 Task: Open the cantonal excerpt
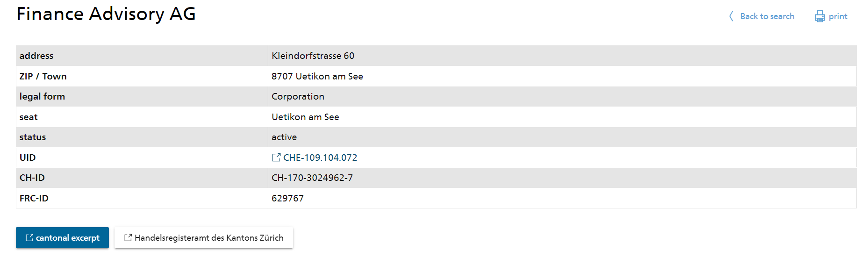(67, 238)
